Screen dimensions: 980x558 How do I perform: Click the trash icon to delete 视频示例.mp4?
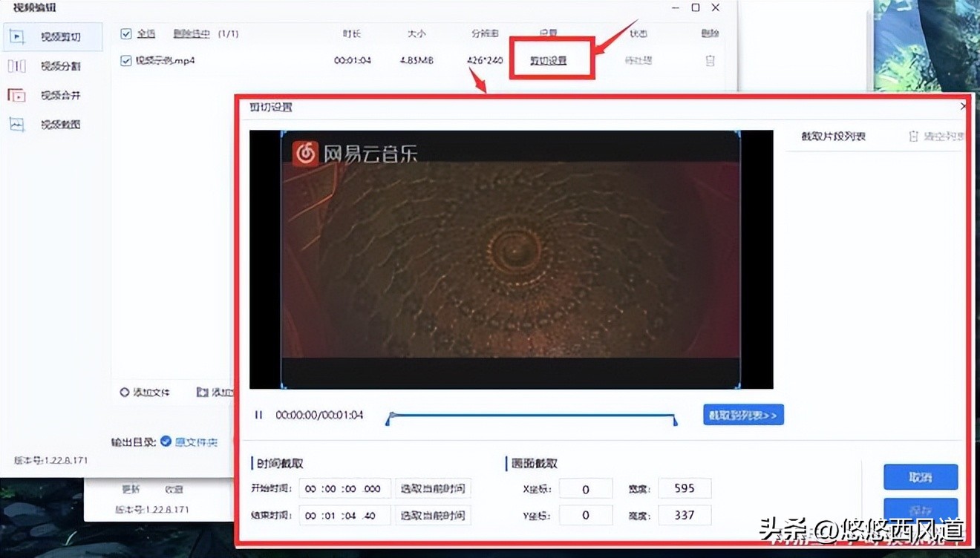[x=710, y=61]
